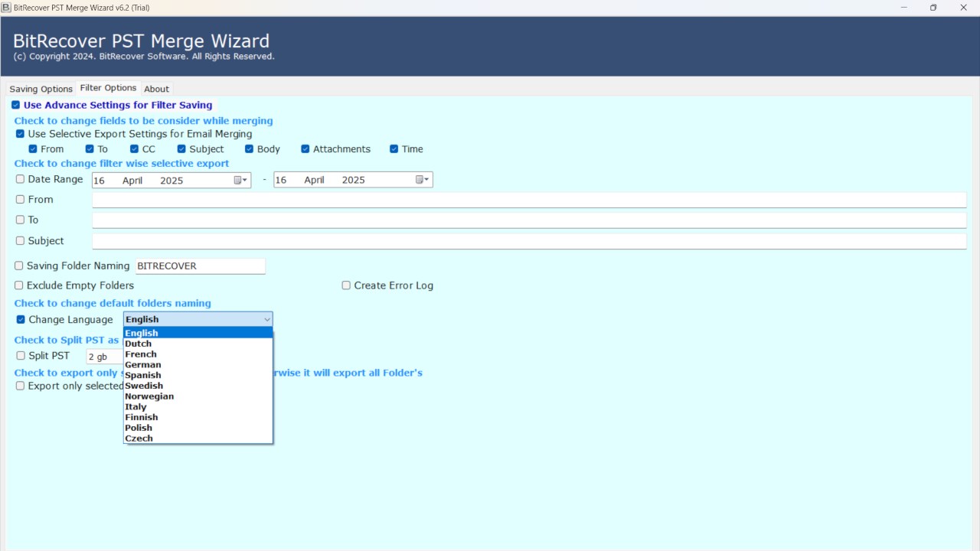Toggle Use Advance Settings for Filter Saving
The image size is (980, 551).
15,105
